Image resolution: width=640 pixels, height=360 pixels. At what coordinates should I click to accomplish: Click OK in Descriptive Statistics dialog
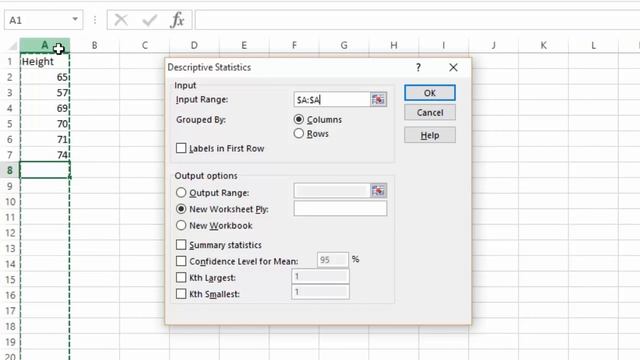[x=430, y=93]
